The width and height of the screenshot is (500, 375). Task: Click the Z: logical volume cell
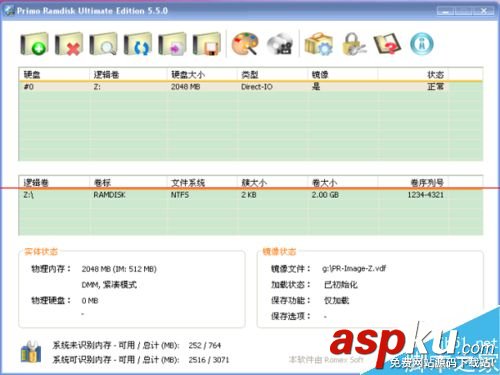pyautogui.click(x=97, y=87)
